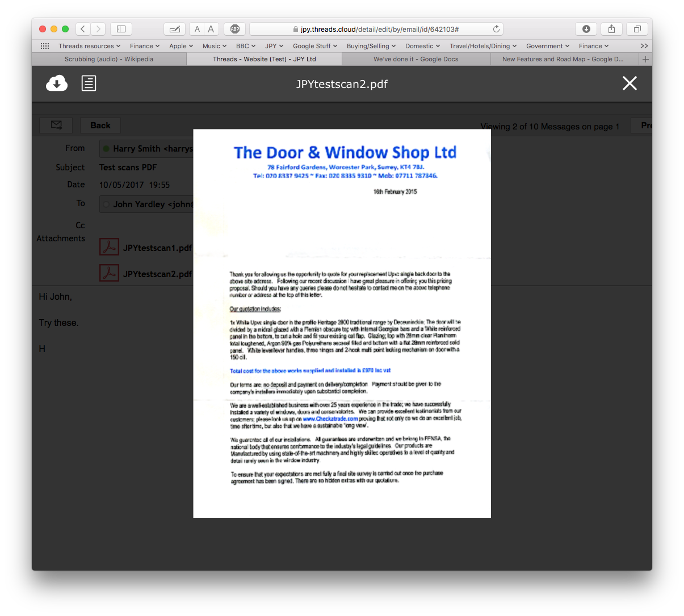Image resolution: width=684 pixels, height=616 pixels.
Task: Expand the Domestic bookmark folder
Action: tap(423, 46)
